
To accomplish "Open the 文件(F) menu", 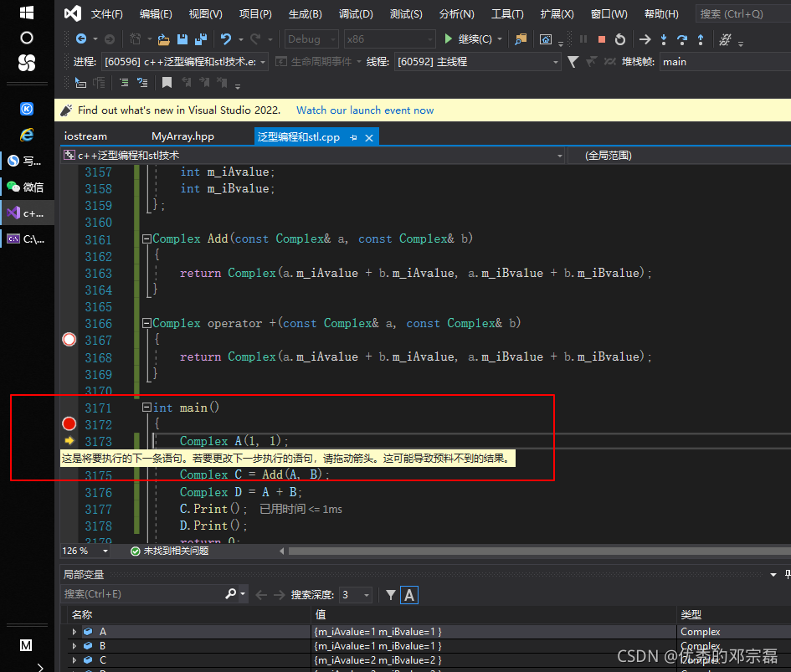I will (x=106, y=13).
